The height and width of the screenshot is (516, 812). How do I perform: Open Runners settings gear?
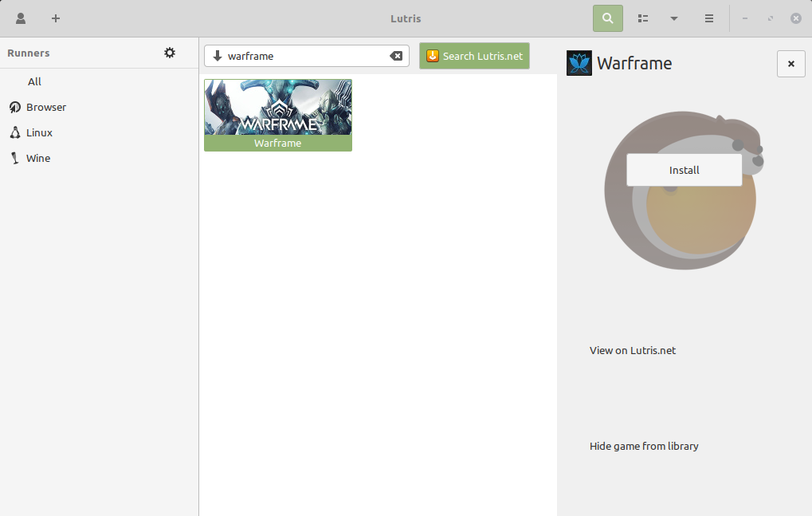click(x=170, y=53)
